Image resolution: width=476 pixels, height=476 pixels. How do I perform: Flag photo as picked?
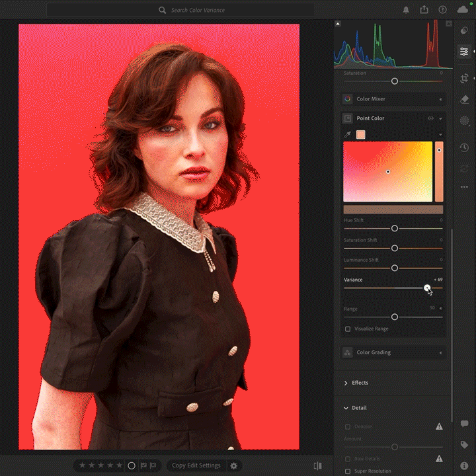(x=143, y=465)
